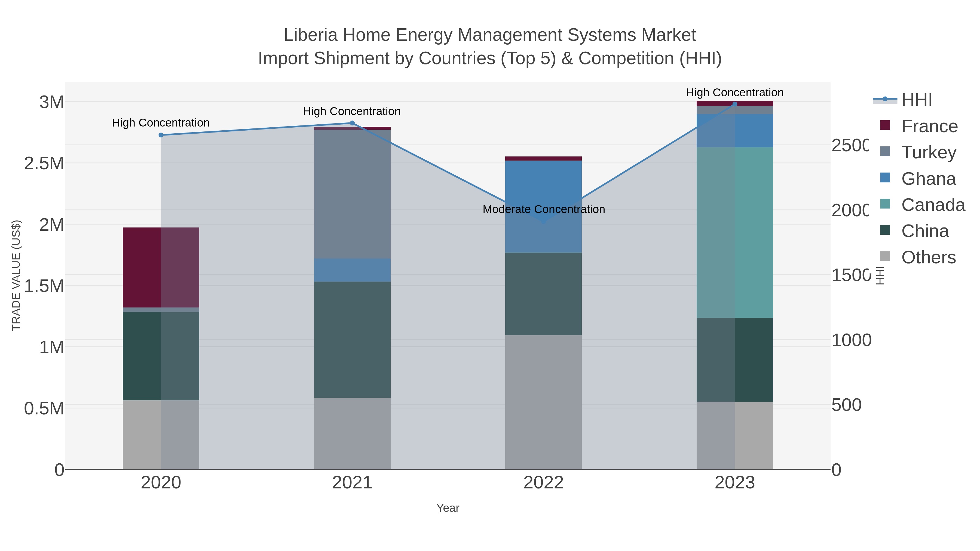
Task: Click the 0.5M tick on the left axis
Action: (44, 409)
